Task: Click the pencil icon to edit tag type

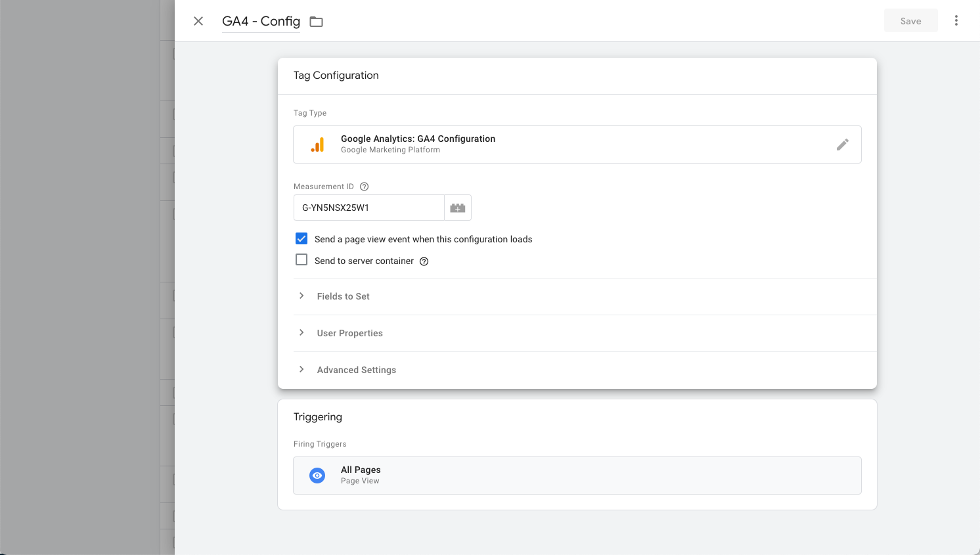Action: pos(842,144)
